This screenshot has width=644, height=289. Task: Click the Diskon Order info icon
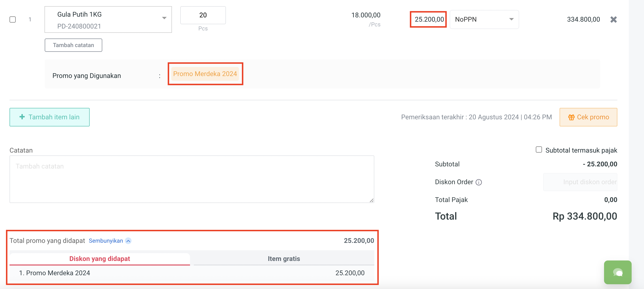click(478, 182)
